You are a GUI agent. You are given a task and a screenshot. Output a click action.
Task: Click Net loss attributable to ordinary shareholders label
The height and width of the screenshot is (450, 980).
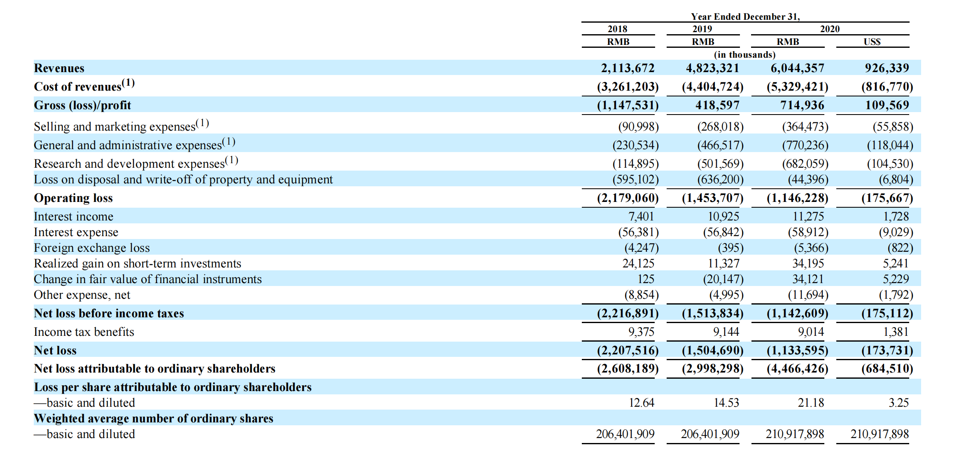[x=154, y=368]
